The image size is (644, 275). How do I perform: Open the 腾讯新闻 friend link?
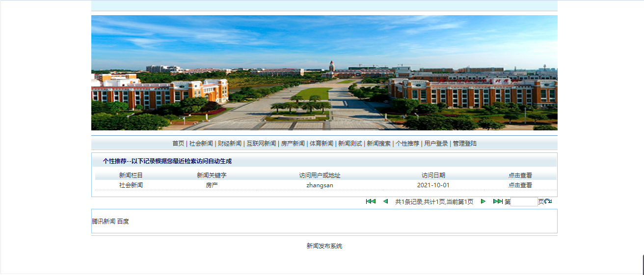click(104, 222)
